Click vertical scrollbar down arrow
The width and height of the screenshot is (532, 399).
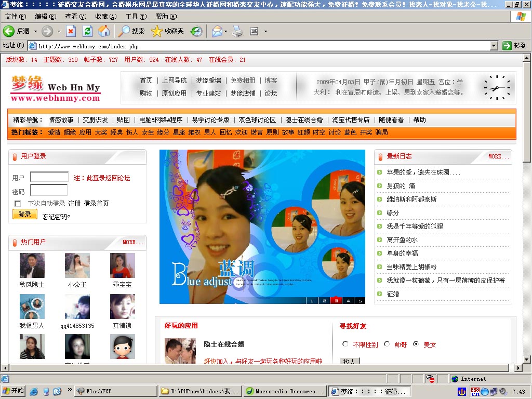tap(527, 359)
